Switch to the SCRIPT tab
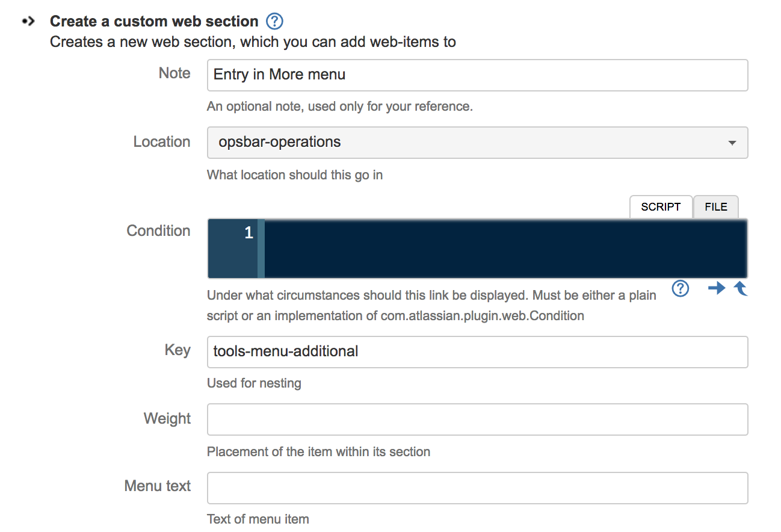The image size is (781, 532). pyautogui.click(x=661, y=206)
